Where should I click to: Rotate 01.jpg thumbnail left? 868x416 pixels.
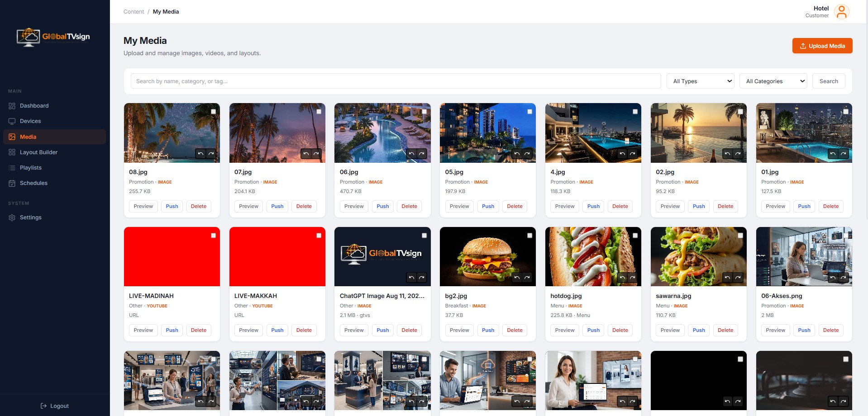pos(833,154)
